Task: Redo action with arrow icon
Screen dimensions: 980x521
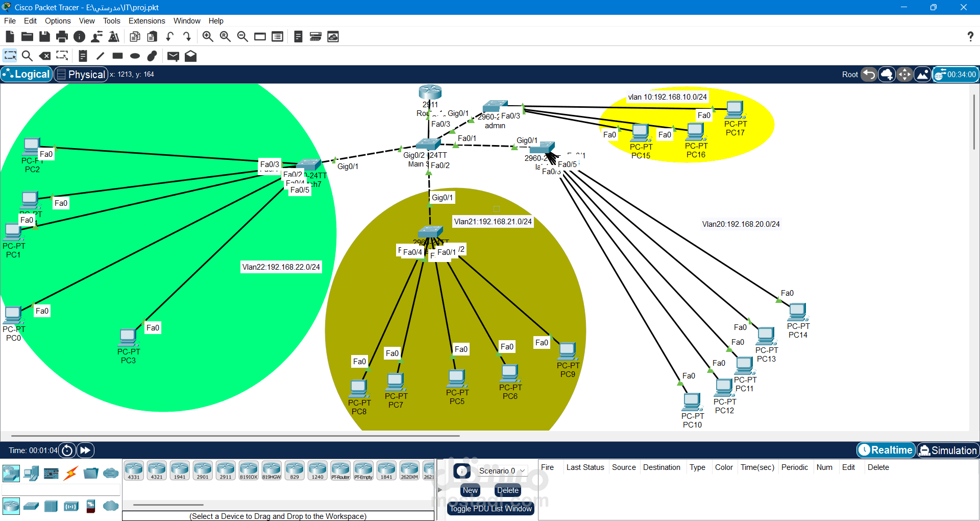Action: coord(187,37)
